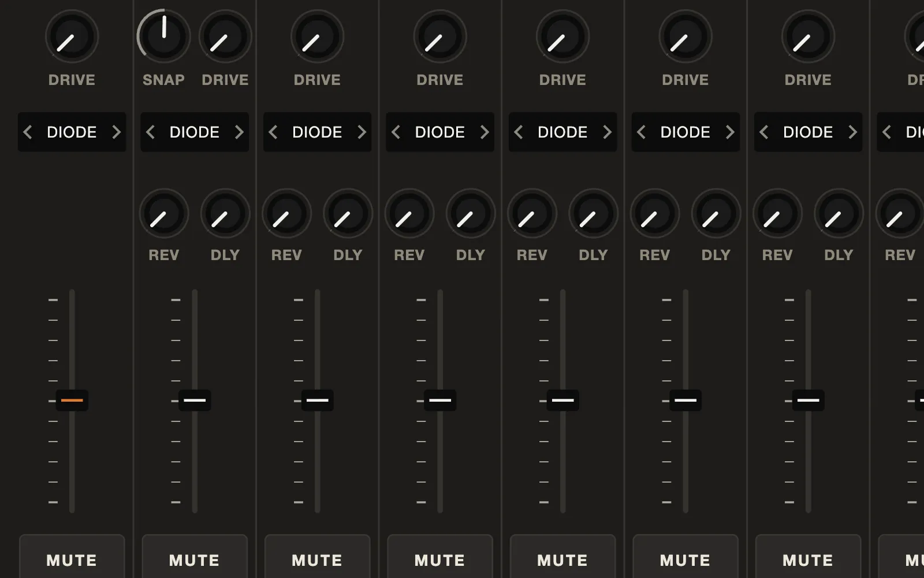The width and height of the screenshot is (924, 578).
Task: Click the SNAP knob
Action: 164,36
